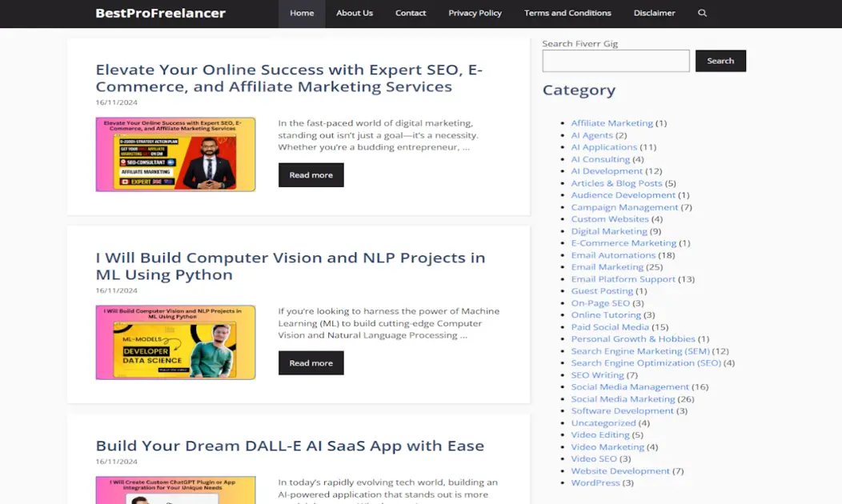Screen dimensions: 842x504
Task: Open the Disclaimer page
Action: coord(654,13)
